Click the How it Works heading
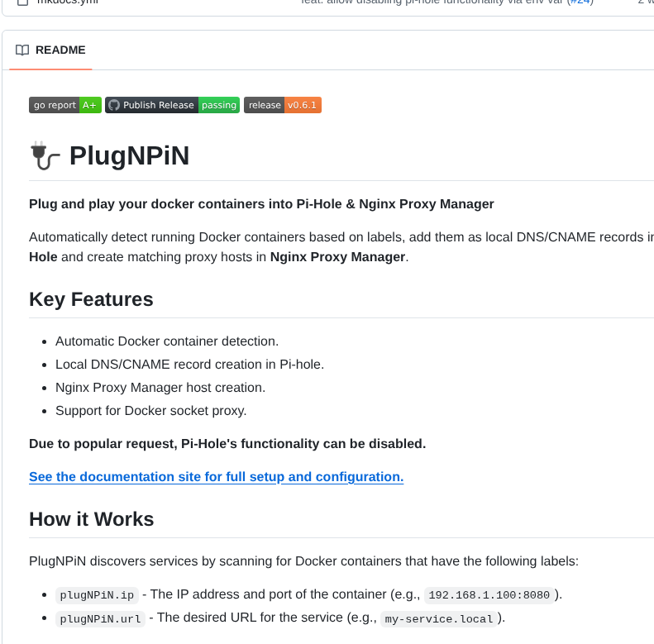 (91, 519)
